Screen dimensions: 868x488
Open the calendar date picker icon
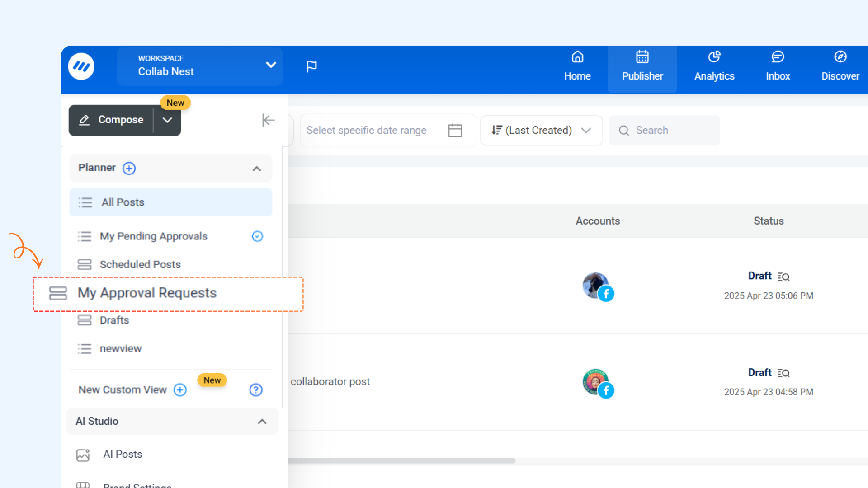455,131
